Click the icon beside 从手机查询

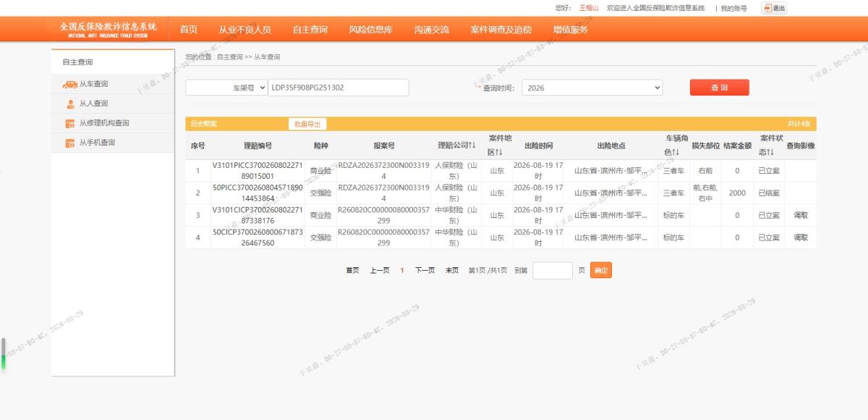pos(70,143)
